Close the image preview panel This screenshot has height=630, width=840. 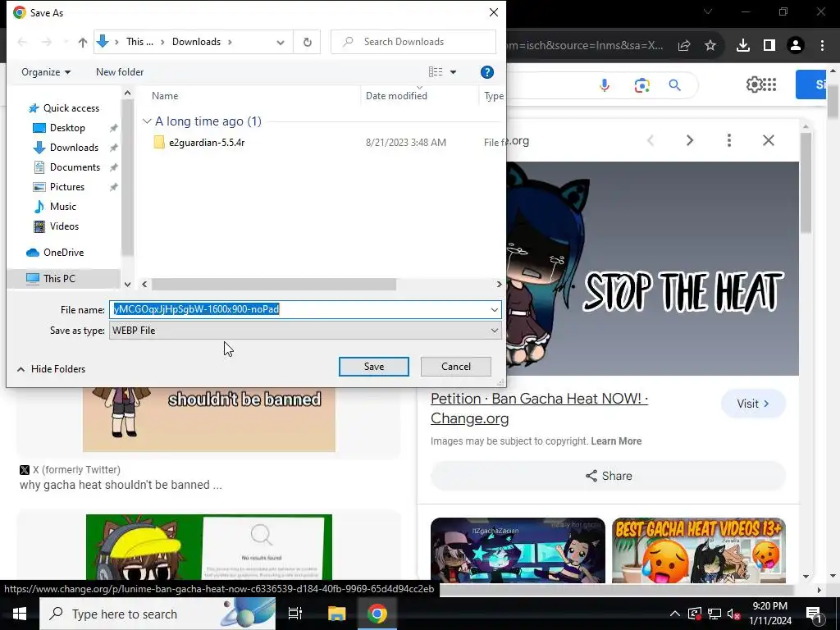(768, 140)
